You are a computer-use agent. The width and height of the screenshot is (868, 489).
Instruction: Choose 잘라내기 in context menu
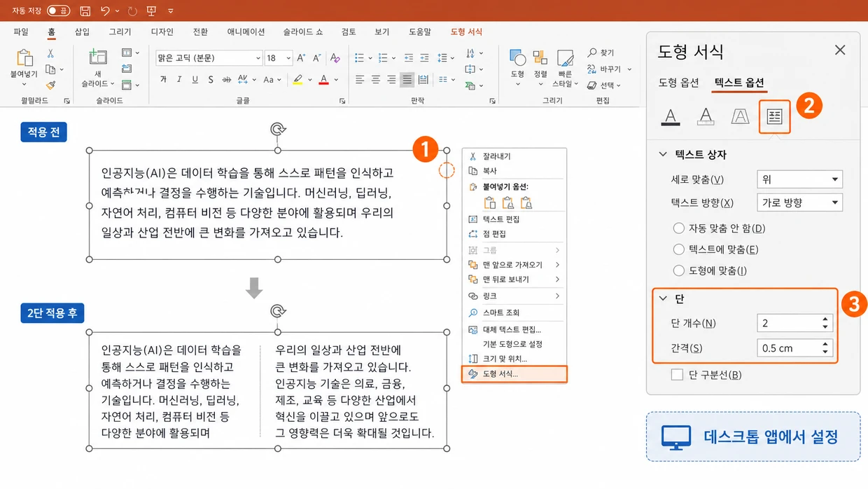pos(514,156)
